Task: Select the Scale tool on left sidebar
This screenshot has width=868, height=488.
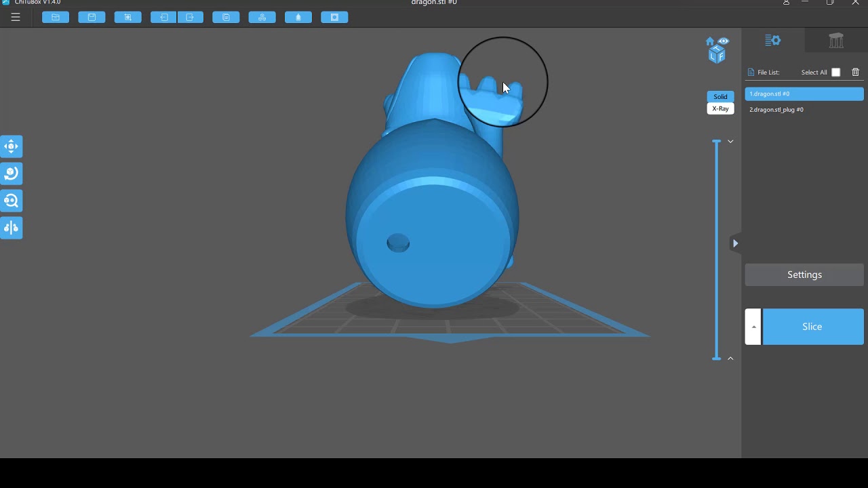Action: point(12,201)
